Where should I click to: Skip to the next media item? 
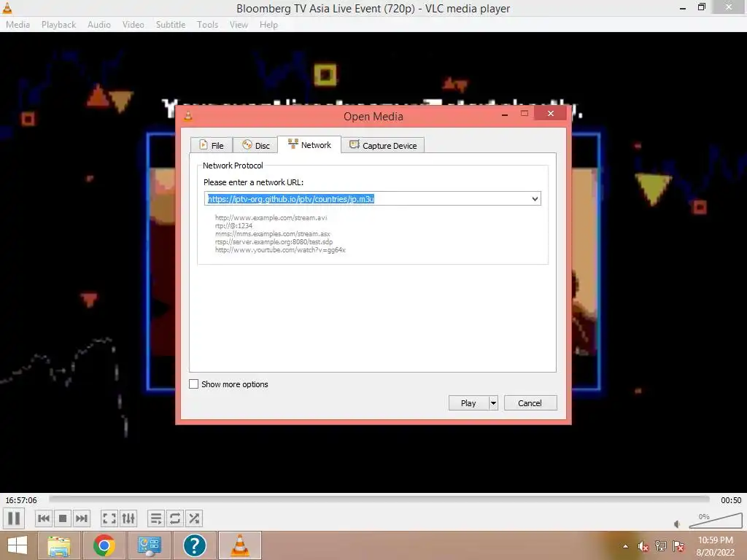[x=82, y=518]
